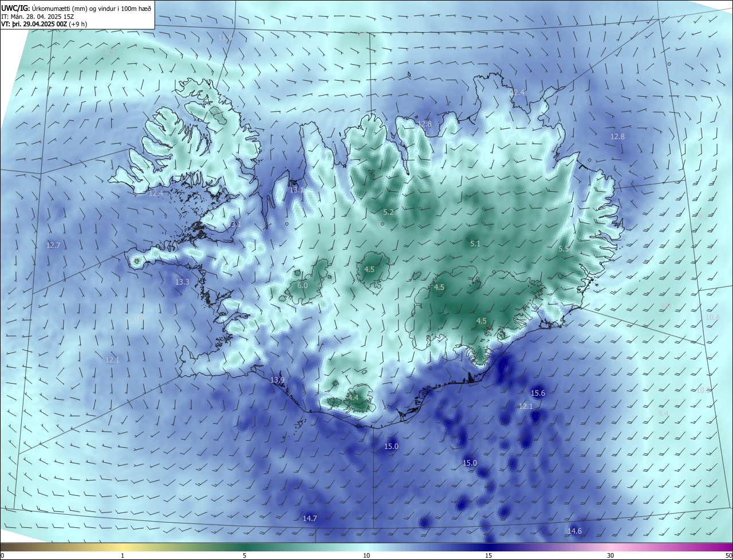This screenshot has width=733, height=560.
Task: Click legend tick label 30
Action: 610,555
